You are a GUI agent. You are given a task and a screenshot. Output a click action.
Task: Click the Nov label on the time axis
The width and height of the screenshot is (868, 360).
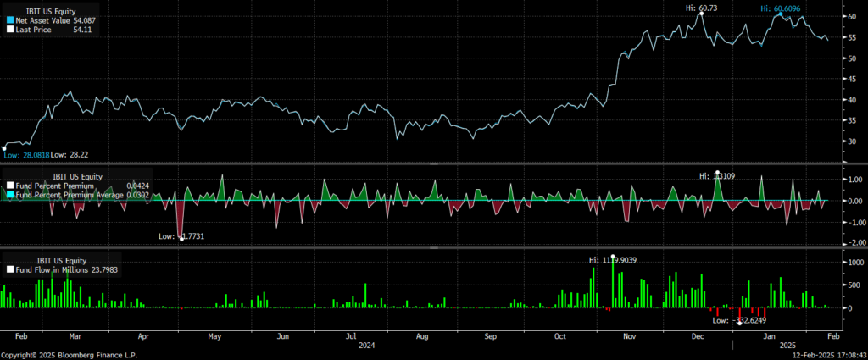pos(630,336)
